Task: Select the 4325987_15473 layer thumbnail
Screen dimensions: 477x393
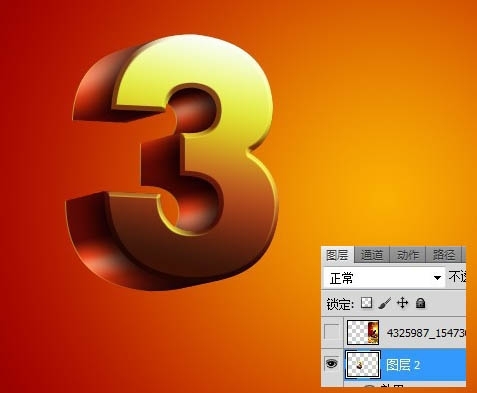Action: point(363,332)
